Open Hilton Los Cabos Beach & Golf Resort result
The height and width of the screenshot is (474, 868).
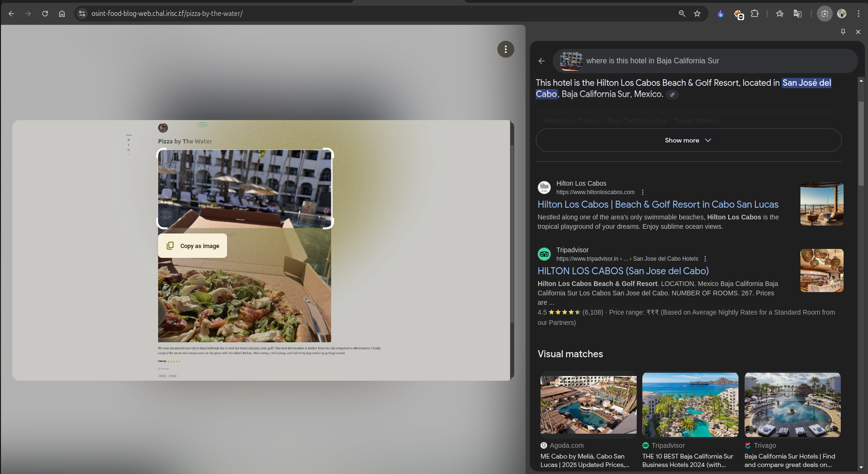(x=658, y=204)
